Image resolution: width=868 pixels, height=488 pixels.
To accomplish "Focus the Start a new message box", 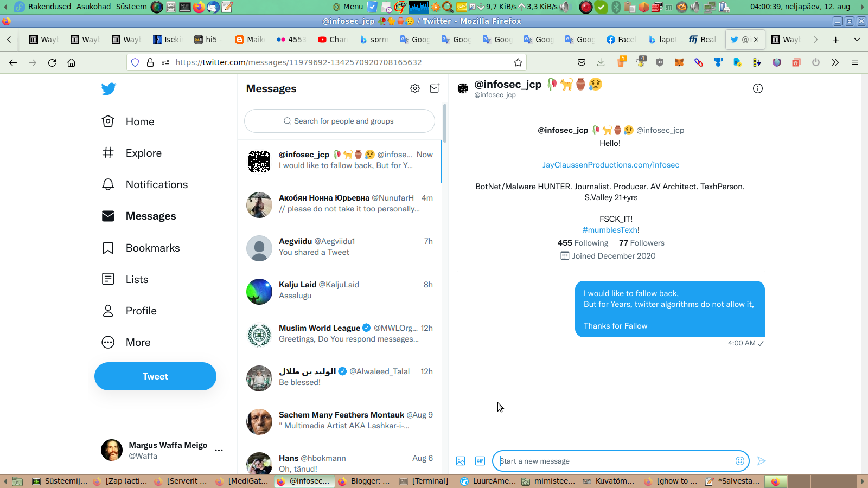I will (621, 461).
